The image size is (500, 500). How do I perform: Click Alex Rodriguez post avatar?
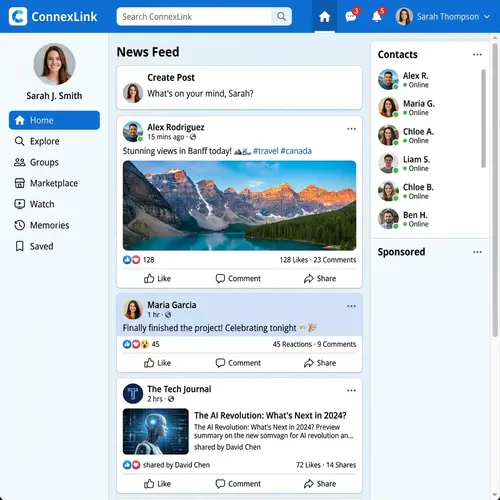point(133,132)
